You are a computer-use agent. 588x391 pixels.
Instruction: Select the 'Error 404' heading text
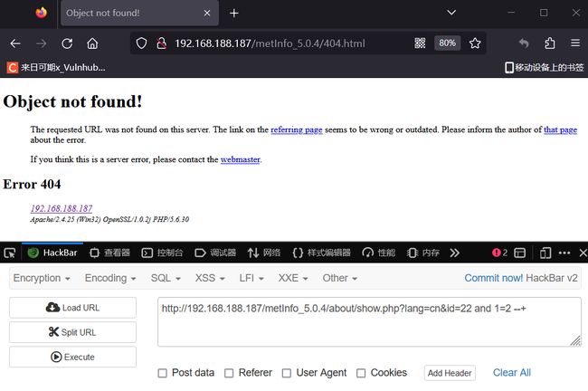pyautogui.click(x=32, y=185)
